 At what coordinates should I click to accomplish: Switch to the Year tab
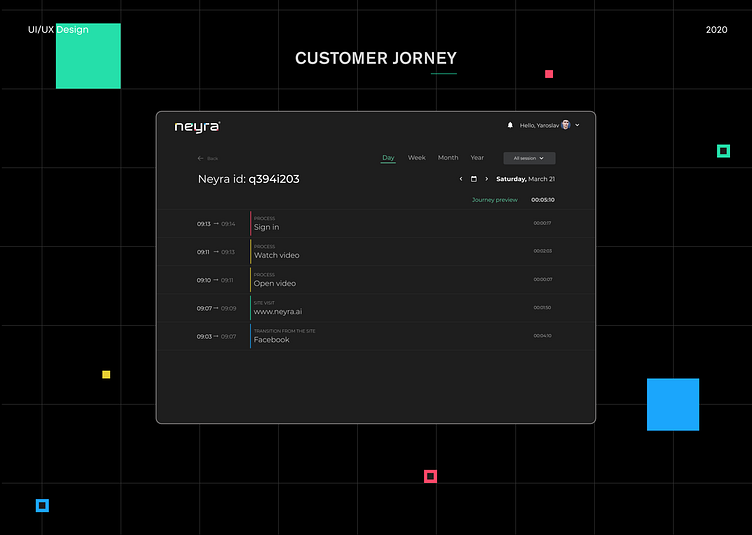click(x=477, y=158)
